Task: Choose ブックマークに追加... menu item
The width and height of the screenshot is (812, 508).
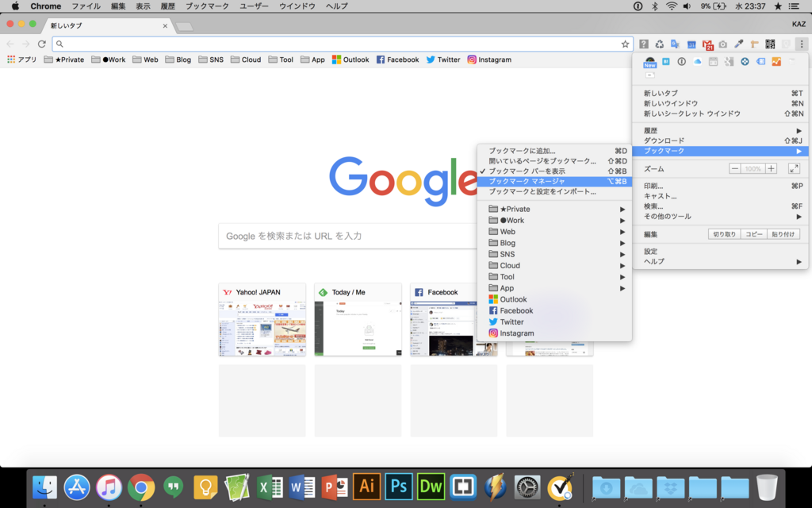Action: (554, 151)
